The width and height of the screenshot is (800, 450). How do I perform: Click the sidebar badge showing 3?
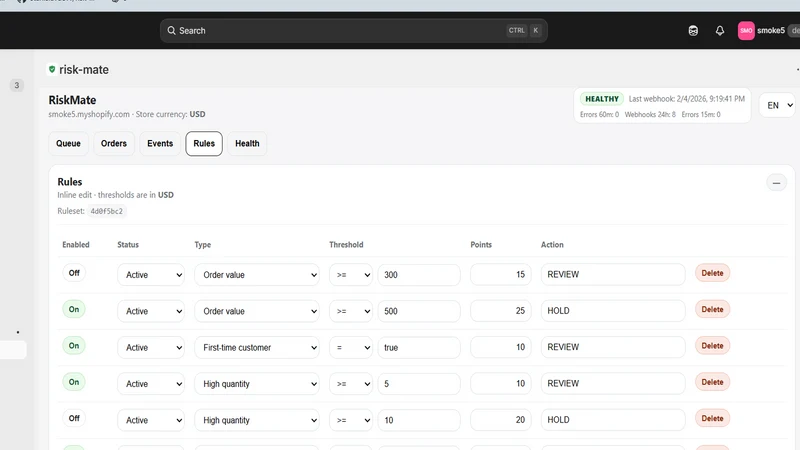[x=17, y=85]
